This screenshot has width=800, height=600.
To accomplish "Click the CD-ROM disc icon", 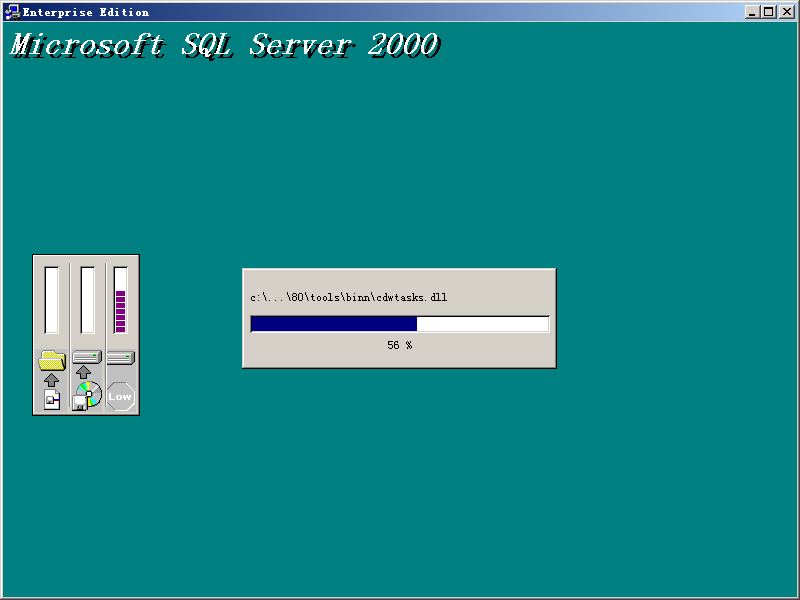I will click(x=88, y=395).
